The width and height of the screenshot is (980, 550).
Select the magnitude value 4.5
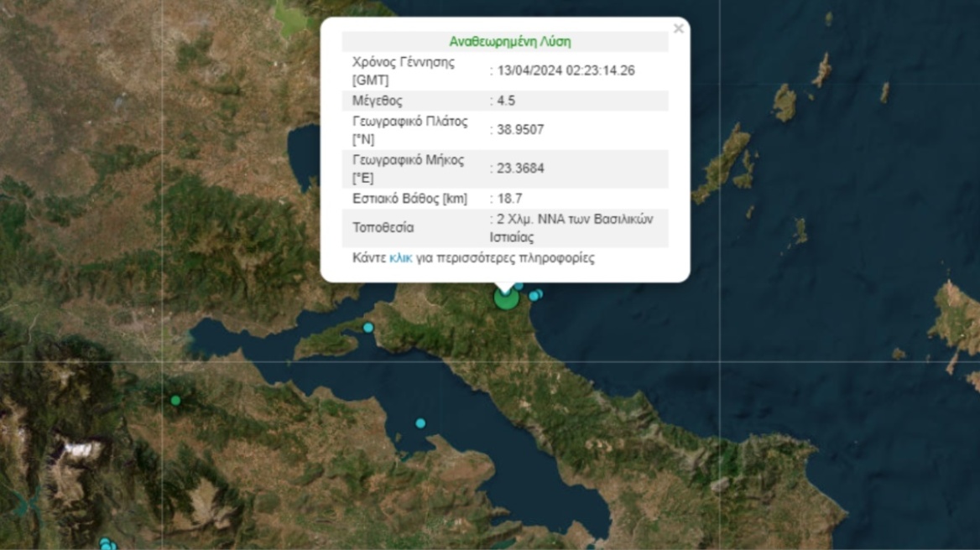504,100
